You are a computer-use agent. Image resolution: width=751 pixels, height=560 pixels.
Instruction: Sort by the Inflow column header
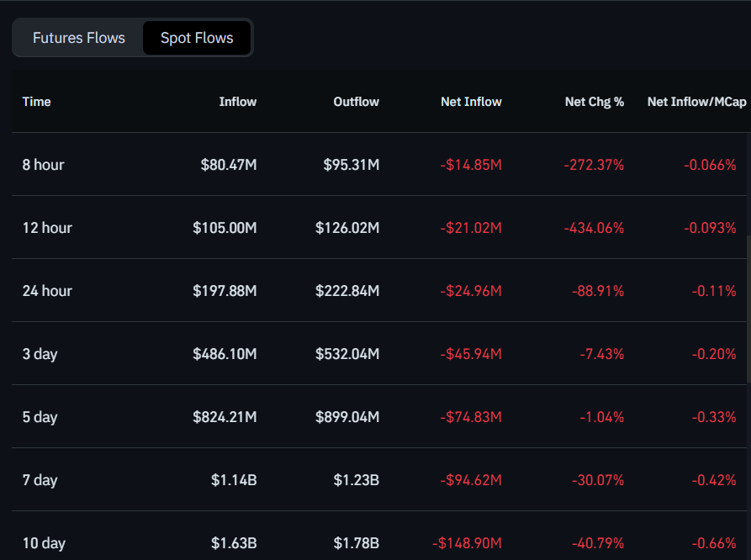click(237, 102)
